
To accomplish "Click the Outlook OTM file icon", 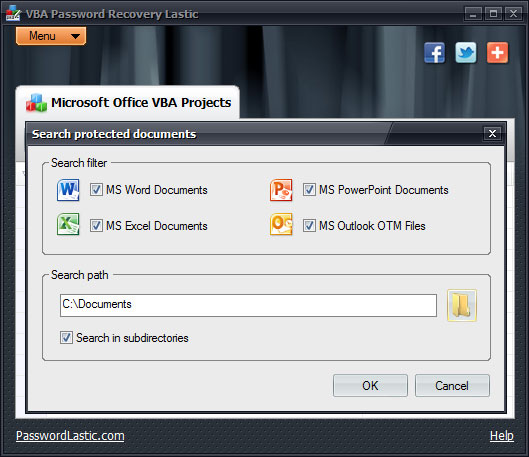I will coord(281,224).
